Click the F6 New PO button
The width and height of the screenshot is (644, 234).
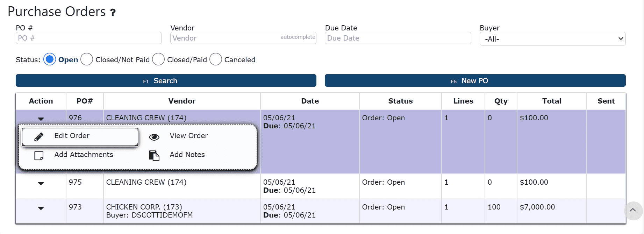click(x=475, y=80)
